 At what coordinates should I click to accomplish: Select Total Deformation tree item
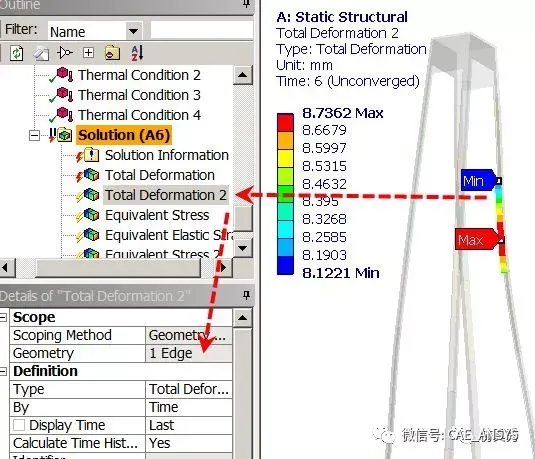tap(160, 175)
